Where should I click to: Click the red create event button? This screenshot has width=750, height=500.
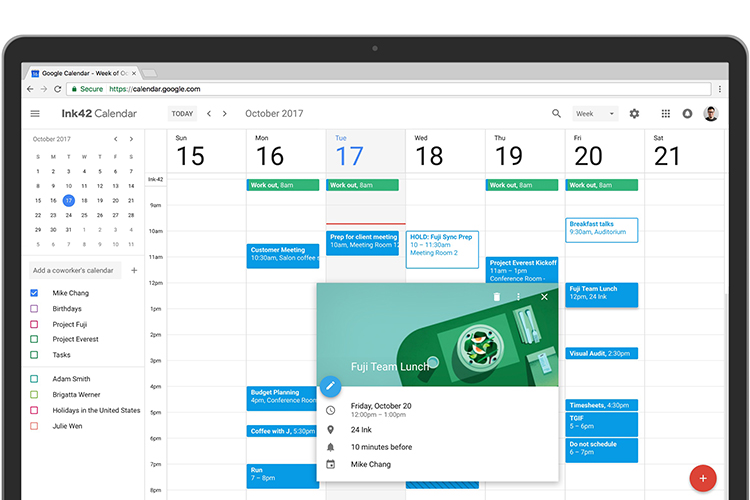(703, 478)
